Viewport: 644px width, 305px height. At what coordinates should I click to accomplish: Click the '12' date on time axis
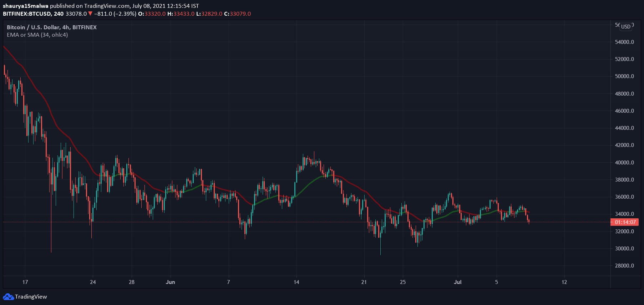[564, 282]
